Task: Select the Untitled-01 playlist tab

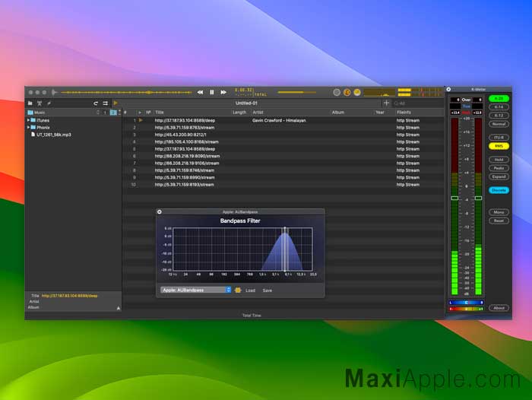Action: point(247,103)
